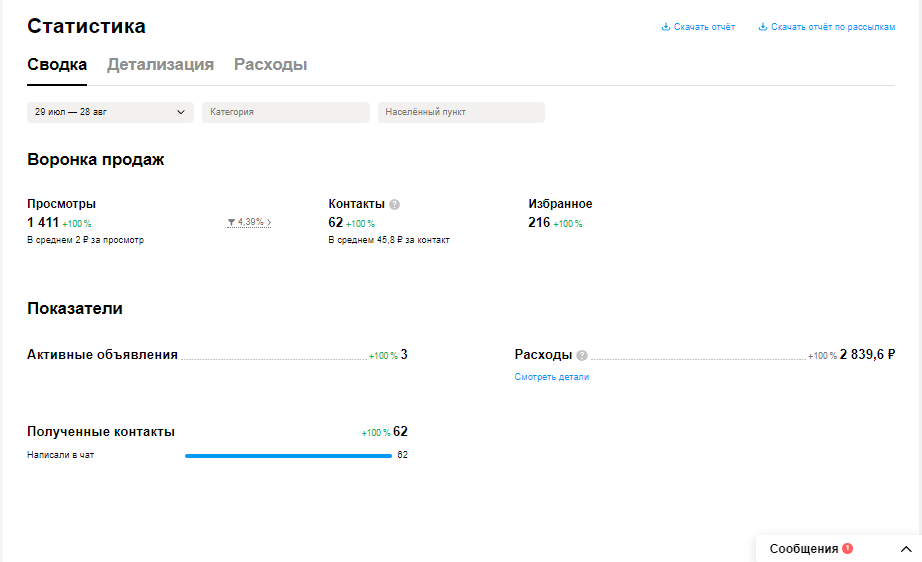Click the help icon next to Расходы
922x562 pixels.
(x=582, y=356)
